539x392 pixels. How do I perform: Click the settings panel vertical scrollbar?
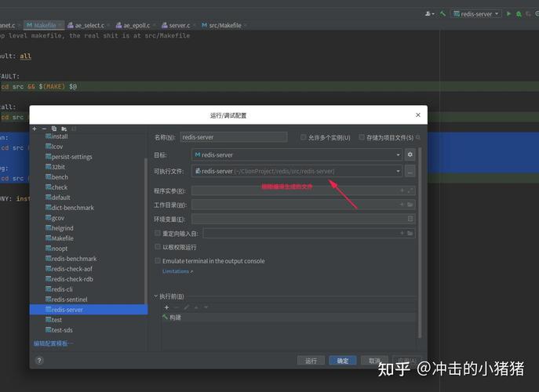coord(420,242)
